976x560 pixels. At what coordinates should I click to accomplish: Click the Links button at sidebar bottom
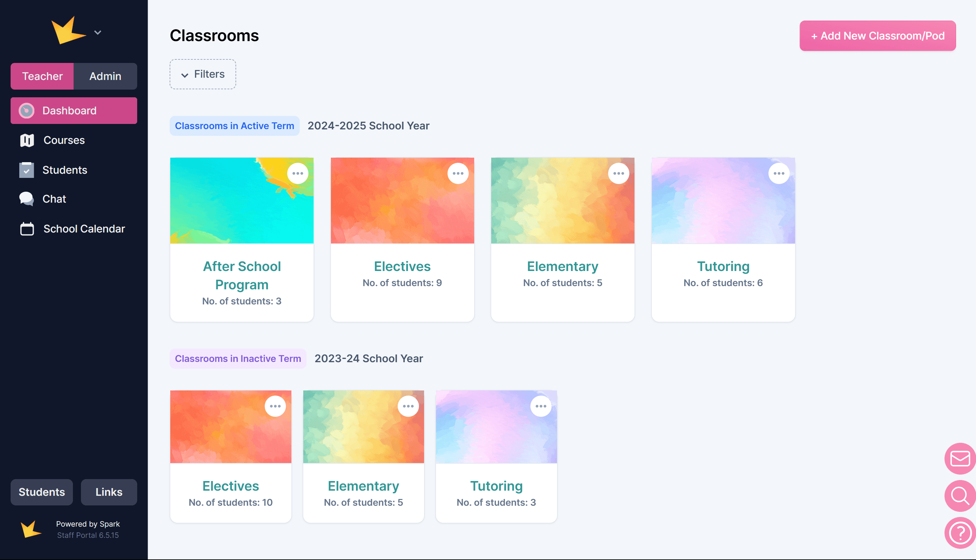click(x=109, y=492)
